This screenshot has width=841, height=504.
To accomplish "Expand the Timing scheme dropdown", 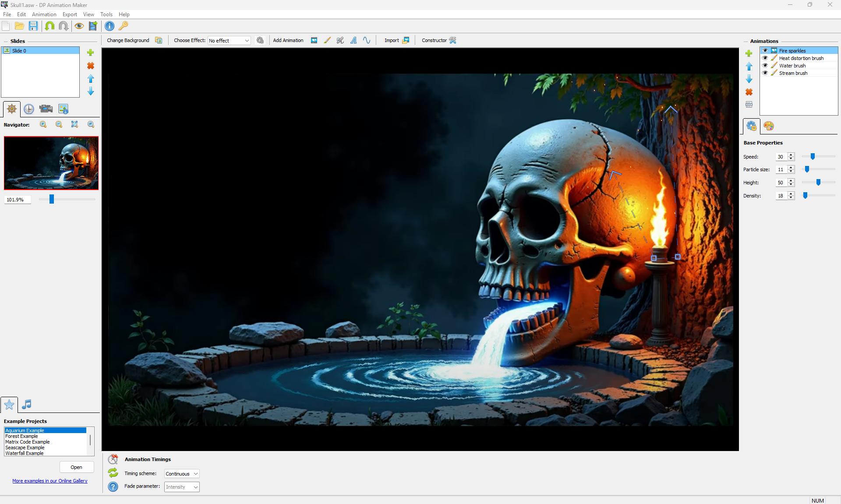I will (x=182, y=474).
